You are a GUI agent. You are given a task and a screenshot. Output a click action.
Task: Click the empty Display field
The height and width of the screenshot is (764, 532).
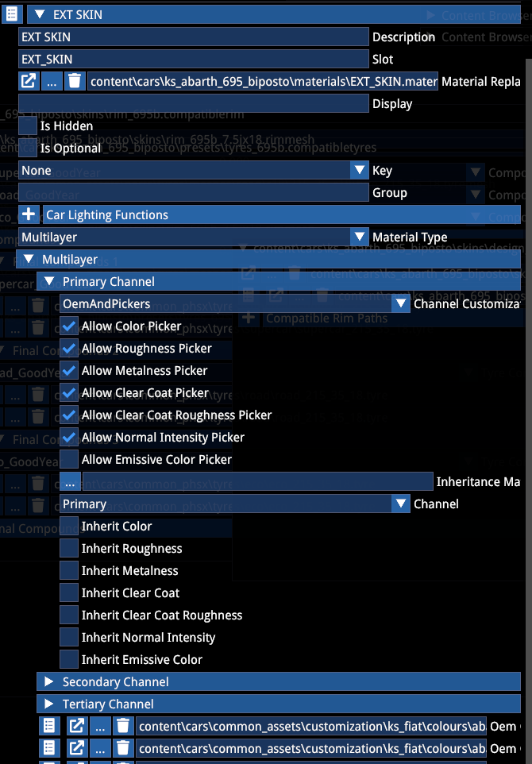(194, 104)
